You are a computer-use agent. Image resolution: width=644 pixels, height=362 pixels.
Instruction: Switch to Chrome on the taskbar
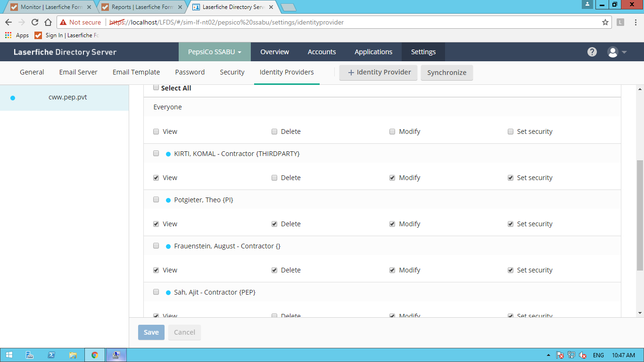(x=95, y=355)
